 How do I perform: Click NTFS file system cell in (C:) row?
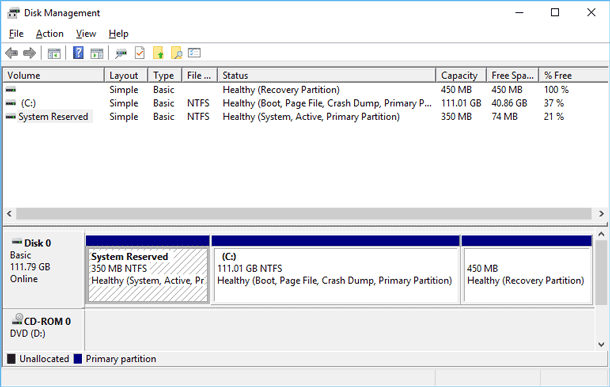pos(198,103)
